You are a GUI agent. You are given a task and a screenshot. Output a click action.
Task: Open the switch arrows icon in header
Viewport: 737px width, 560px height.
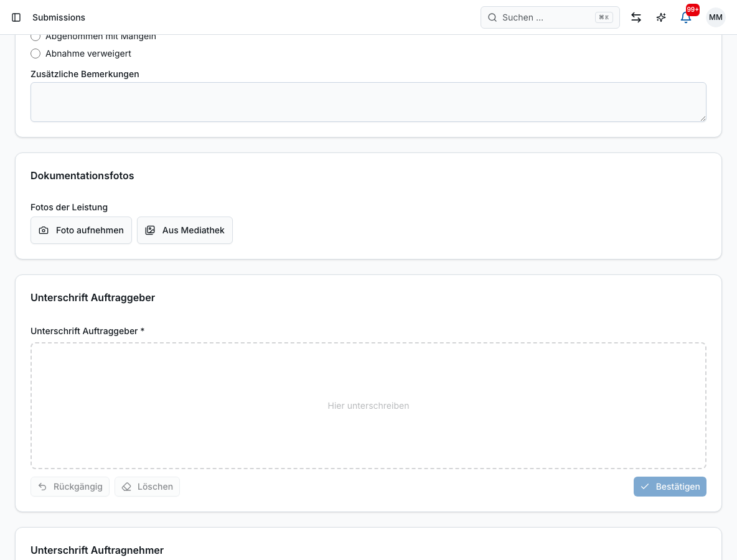click(636, 17)
